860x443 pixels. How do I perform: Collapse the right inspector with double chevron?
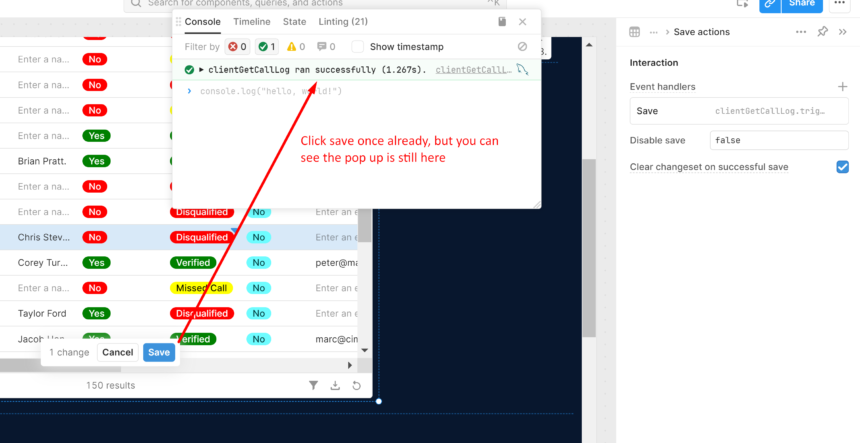843,32
